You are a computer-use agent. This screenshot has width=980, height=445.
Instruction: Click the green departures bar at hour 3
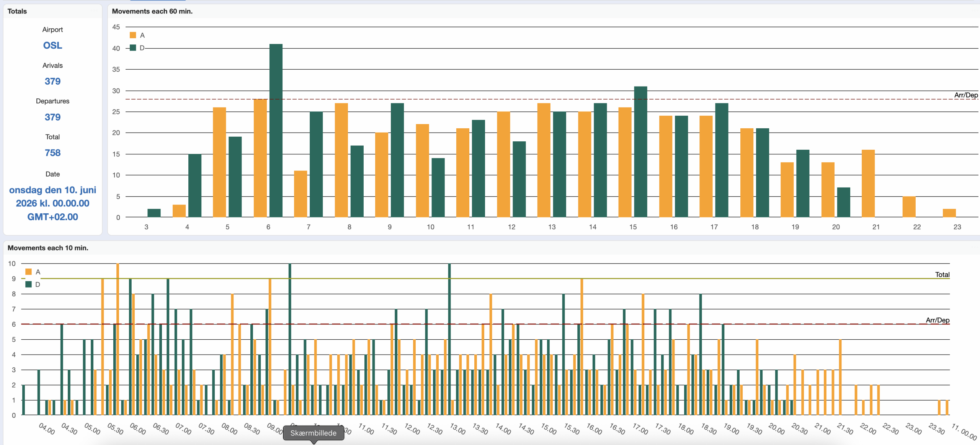(154, 213)
